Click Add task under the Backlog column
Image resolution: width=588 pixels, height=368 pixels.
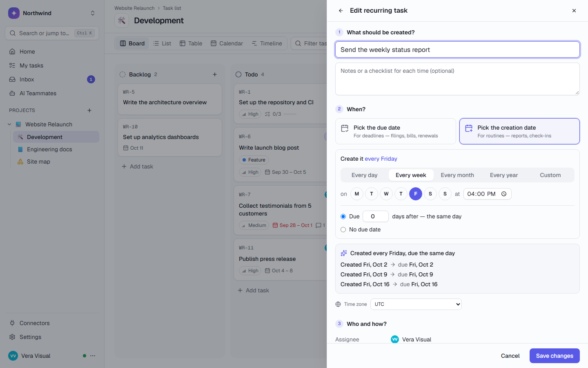point(138,166)
